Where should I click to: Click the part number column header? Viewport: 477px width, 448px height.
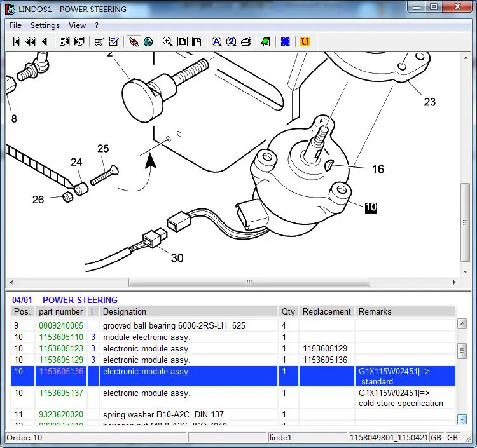pos(61,312)
